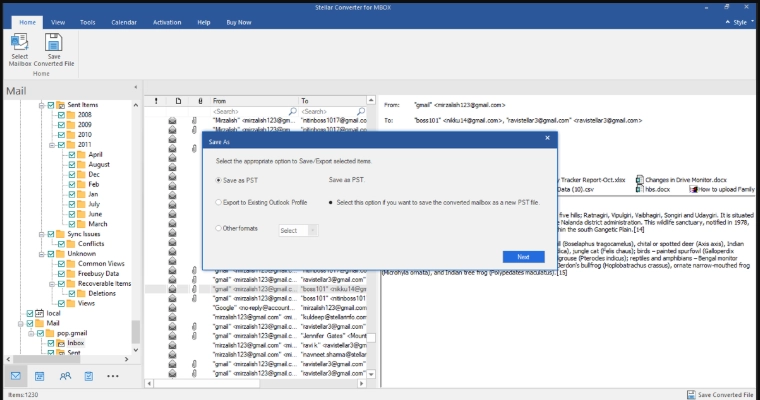Toggle the Sync Issues checkbox

(51, 234)
